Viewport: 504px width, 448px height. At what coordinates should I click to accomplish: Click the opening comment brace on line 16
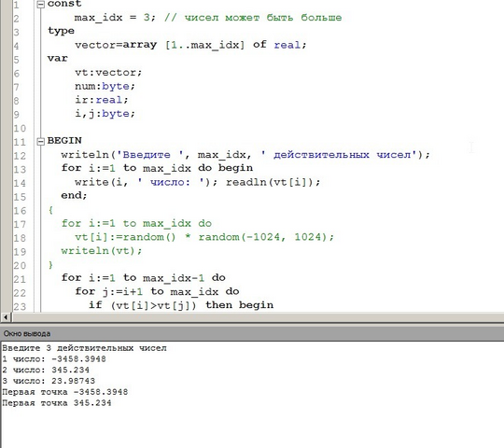[x=50, y=210]
